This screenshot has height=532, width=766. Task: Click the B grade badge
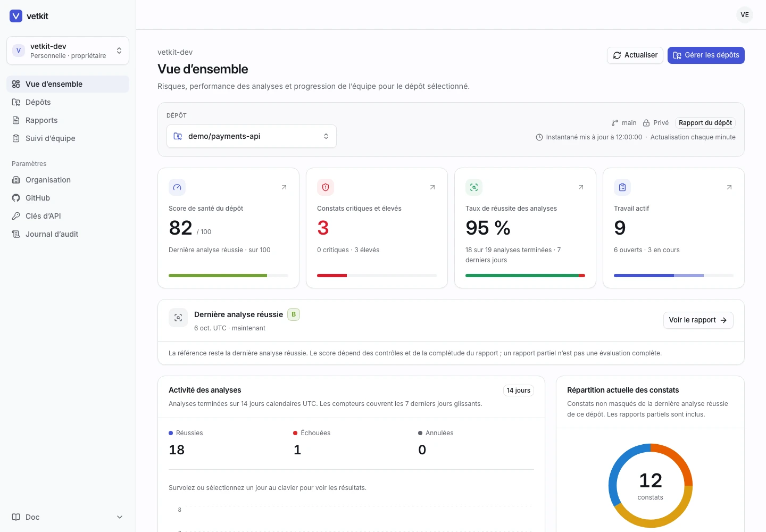click(294, 314)
